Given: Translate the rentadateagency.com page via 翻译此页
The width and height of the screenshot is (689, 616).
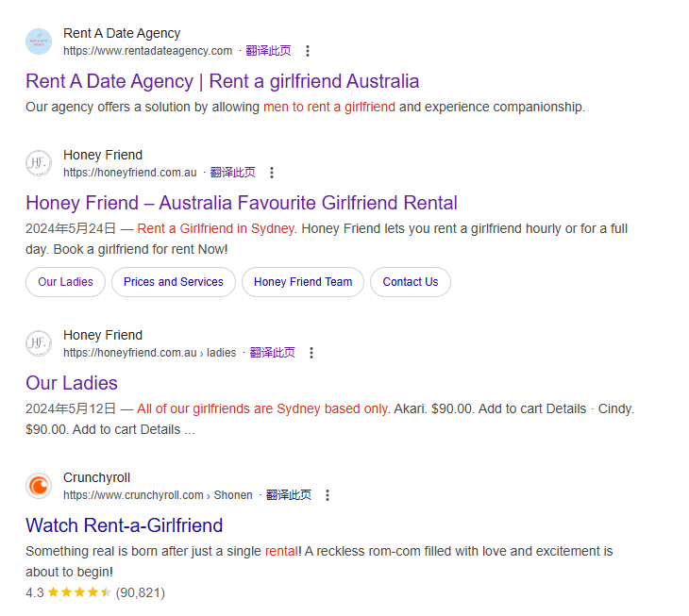Looking at the screenshot, I should [268, 51].
